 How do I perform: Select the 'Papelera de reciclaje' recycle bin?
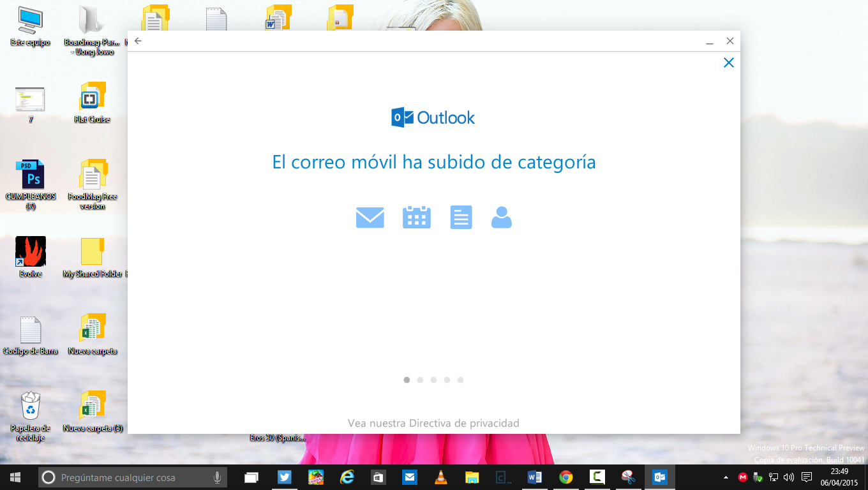coord(30,416)
